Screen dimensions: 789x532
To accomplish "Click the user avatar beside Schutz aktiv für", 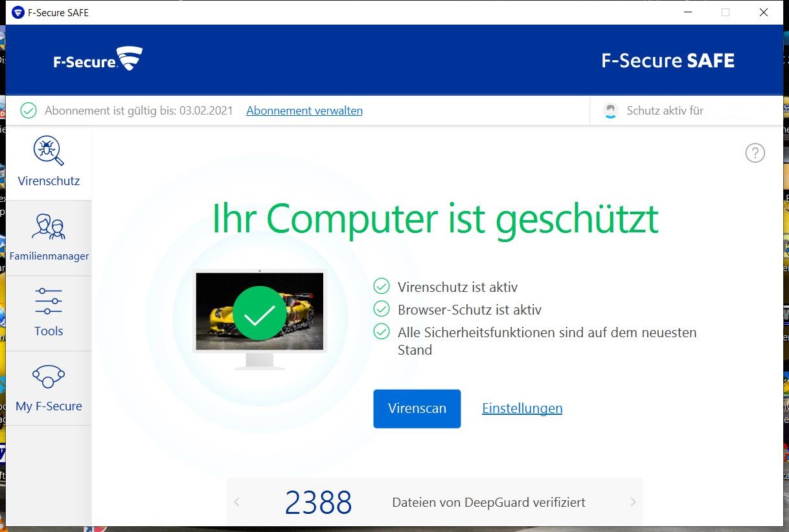I will 610,111.
